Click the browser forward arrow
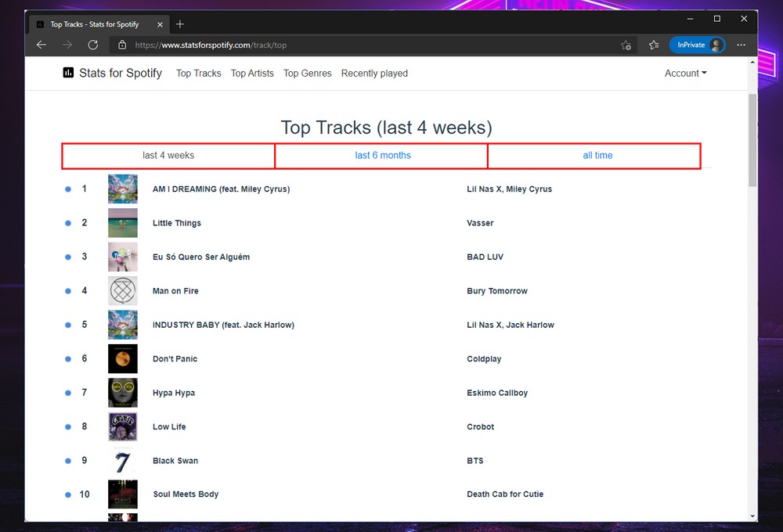This screenshot has height=532, width=783. [x=67, y=45]
